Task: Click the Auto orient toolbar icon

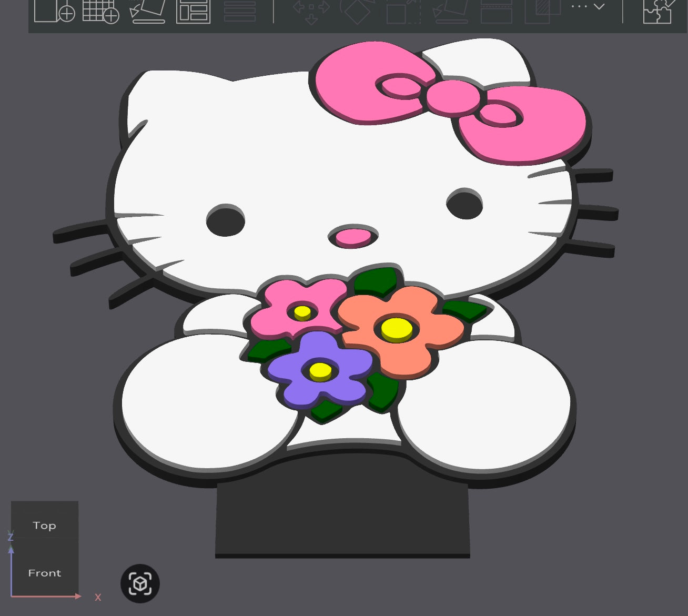Action: (147, 11)
